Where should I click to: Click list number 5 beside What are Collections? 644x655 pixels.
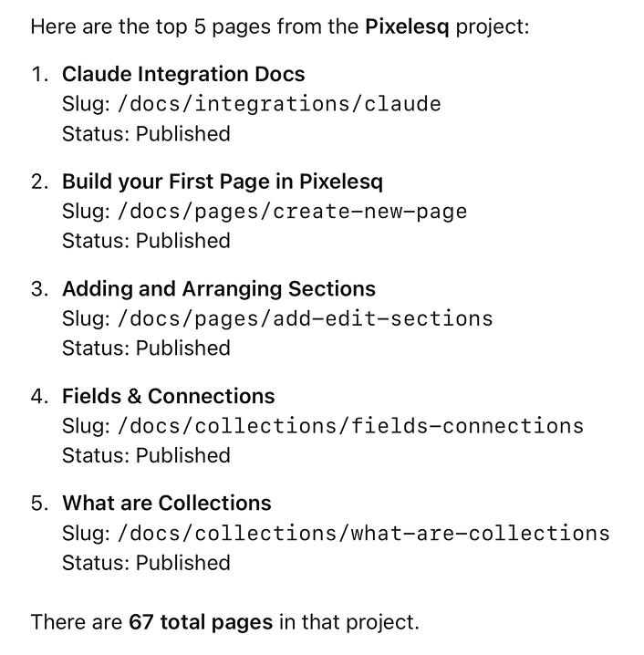coord(39,503)
